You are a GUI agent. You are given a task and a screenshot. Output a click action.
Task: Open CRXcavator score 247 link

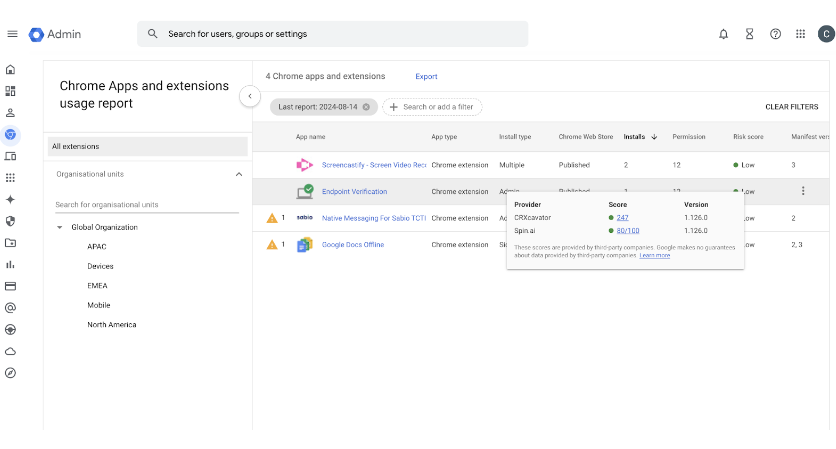tap(622, 218)
